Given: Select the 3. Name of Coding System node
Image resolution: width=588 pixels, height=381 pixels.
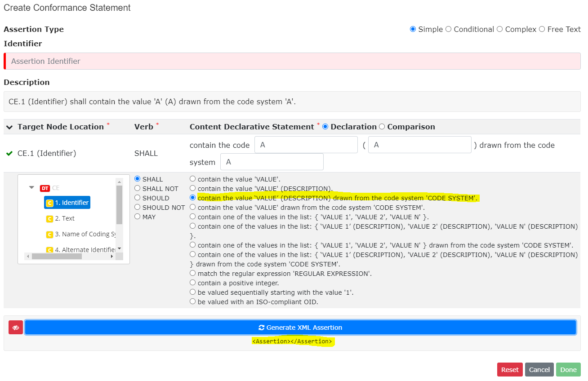Looking at the screenshot, I should [x=81, y=235].
